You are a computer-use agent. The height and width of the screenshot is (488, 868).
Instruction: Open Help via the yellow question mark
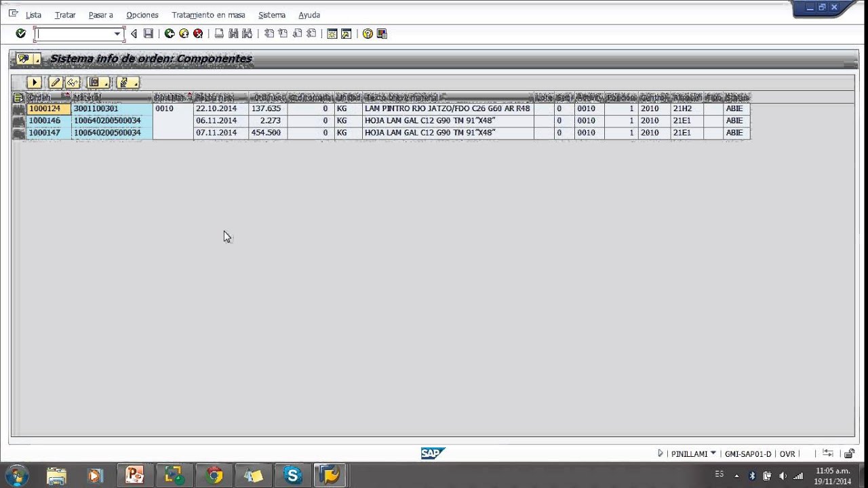(368, 33)
